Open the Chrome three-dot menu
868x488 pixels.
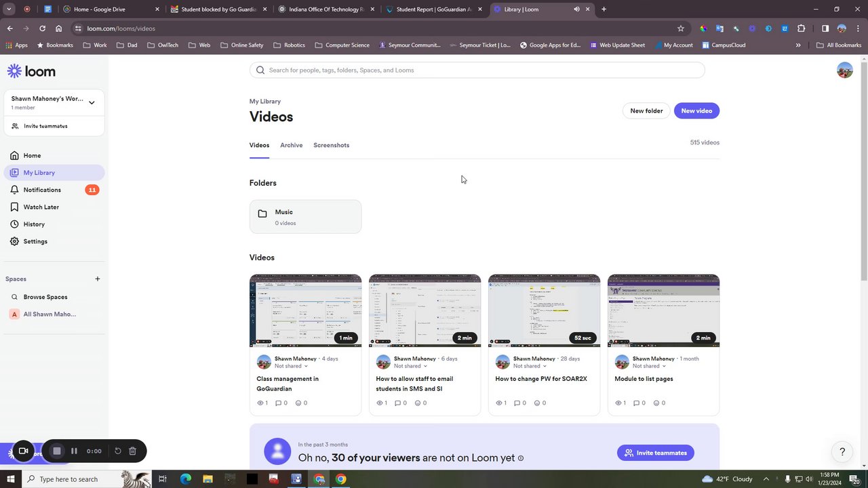[858, 28]
